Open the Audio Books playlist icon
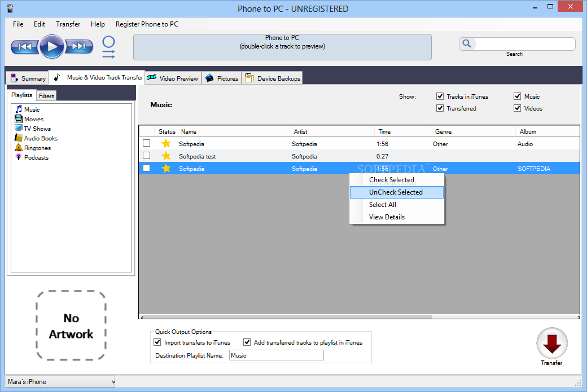 coord(18,138)
